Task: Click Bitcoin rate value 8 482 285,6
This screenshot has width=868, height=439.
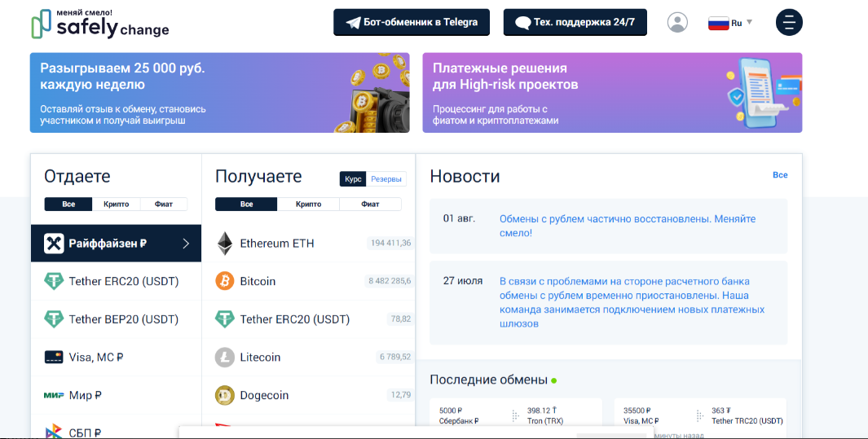Action: tap(390, 281)
